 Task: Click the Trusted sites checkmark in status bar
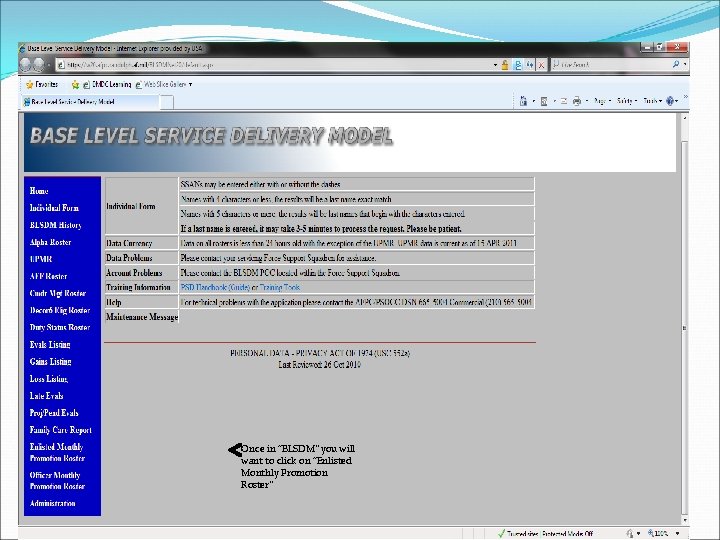tap(501, 534)
